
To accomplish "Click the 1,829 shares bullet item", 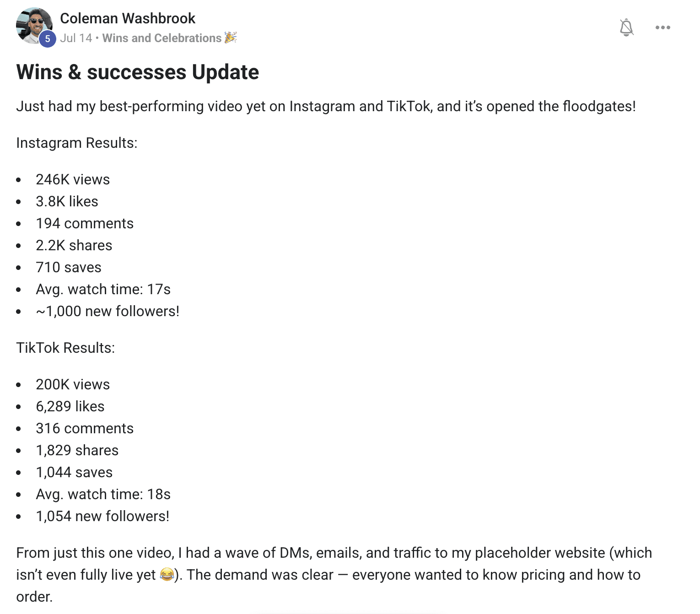I will tap(77, 450).
